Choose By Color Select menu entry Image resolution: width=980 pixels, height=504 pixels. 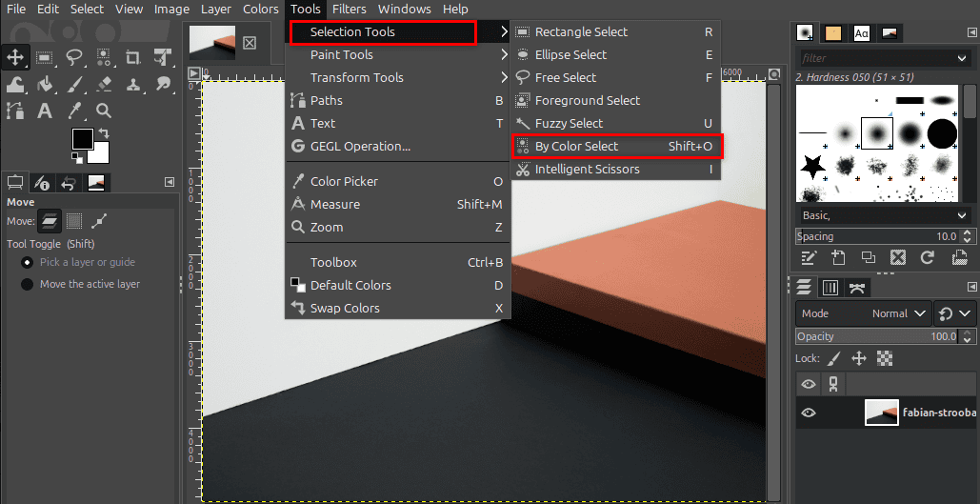(x=616, y=147)
